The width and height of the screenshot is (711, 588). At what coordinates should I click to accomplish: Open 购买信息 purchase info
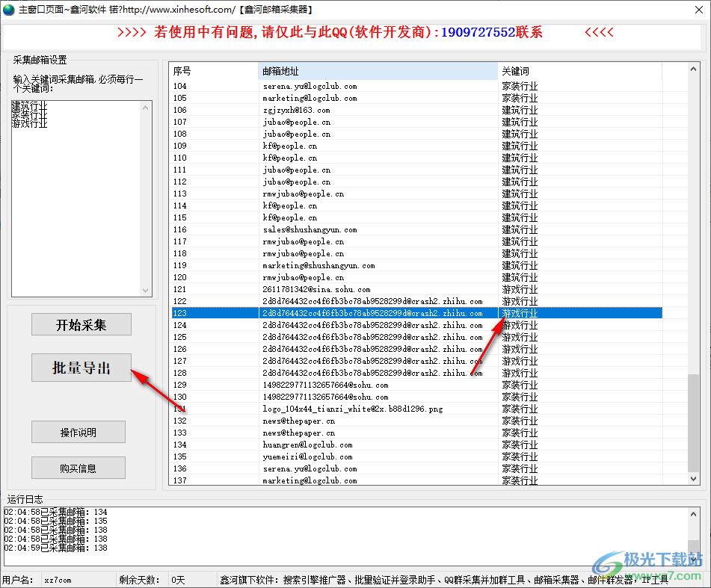click(79, 468)
